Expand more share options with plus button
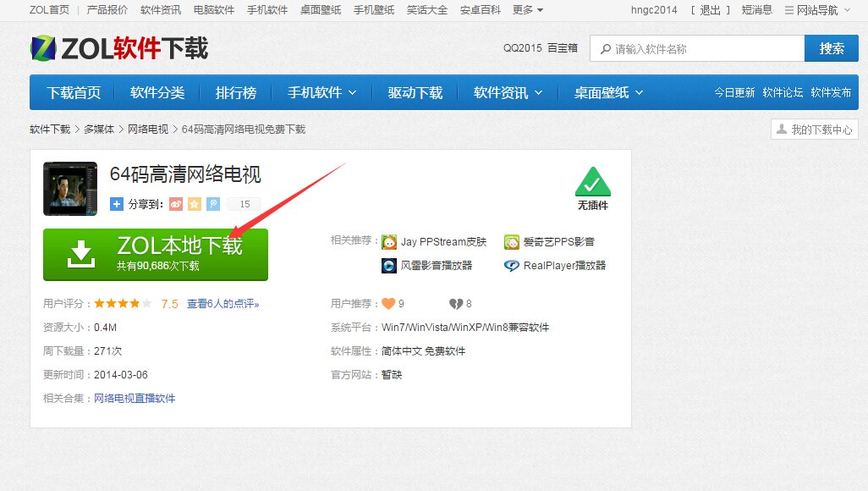This screenshot has height=491, width=868. point(116,204)
